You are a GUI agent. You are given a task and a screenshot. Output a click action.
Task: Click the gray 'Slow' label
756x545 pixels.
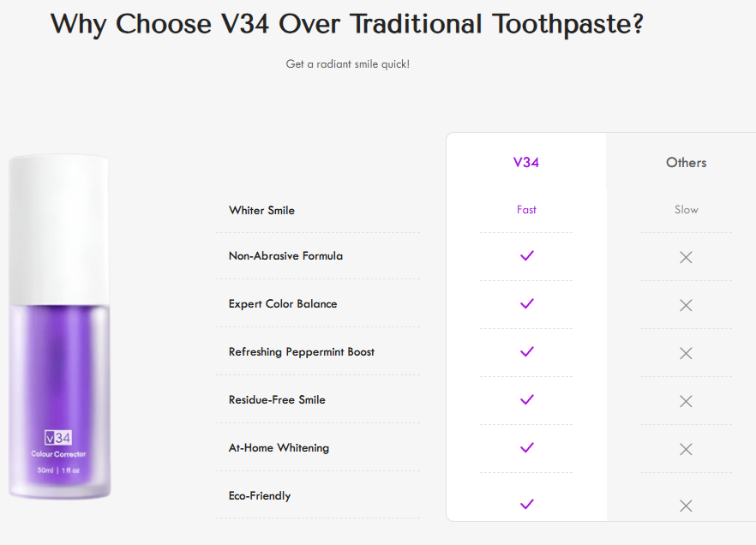(686, 209)
